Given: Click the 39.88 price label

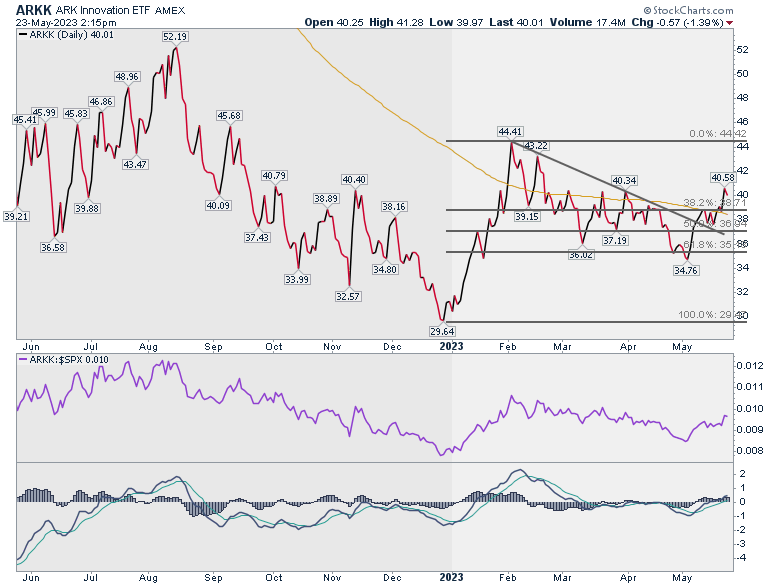Looking at the screenshot, I should pyautogui.click(x=87, y=209).
